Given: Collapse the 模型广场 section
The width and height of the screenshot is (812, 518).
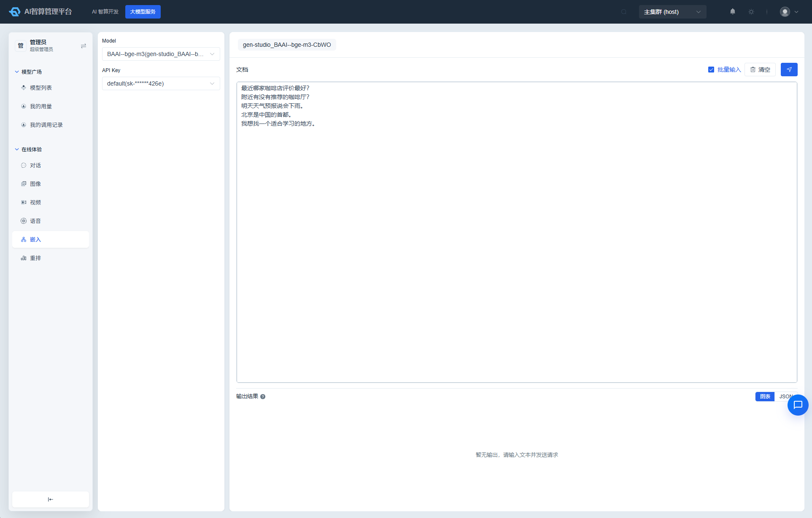Looking at the screenshot, I should coord(29,72).
